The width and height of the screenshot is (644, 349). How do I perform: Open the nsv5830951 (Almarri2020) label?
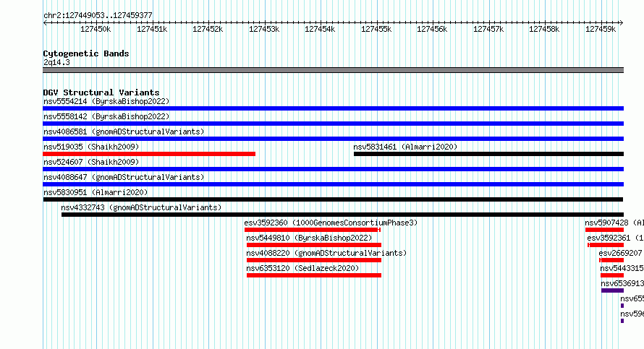(x=96, y=192)
